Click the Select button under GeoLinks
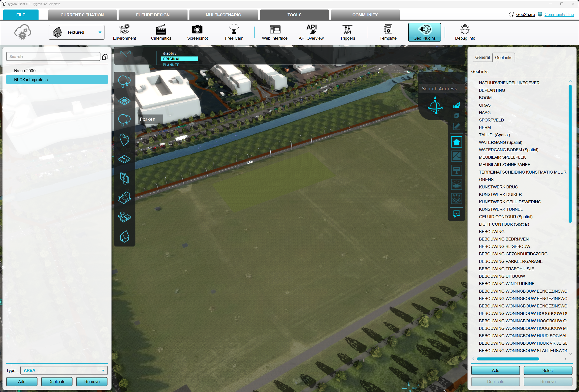The width and height of the screenshot is (579, 392). [x=547, y=370]
